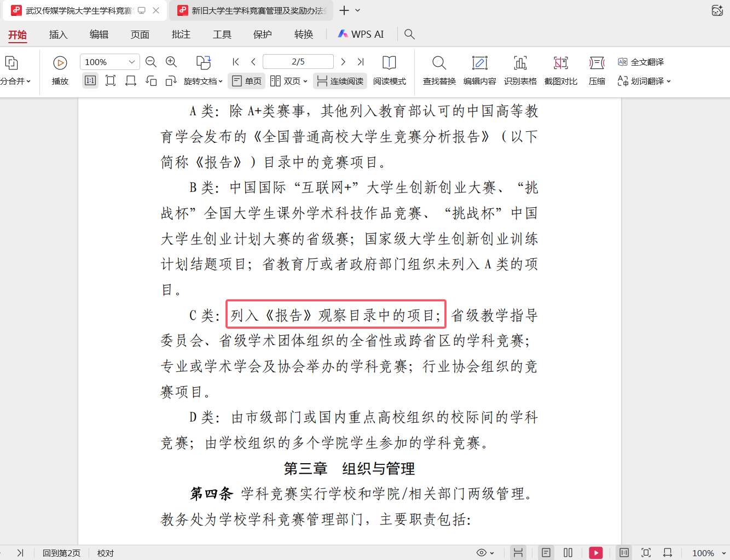Screen dimensions: 730x560
Task: Jump to last page arrow in toolbar
Action: (x=361, y=62)
